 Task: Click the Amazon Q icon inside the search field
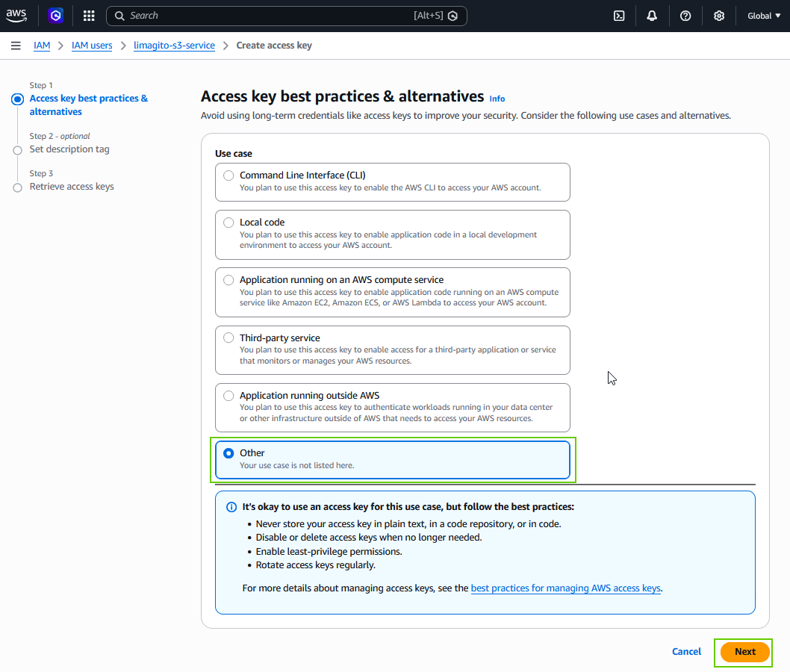click(453, 16)
